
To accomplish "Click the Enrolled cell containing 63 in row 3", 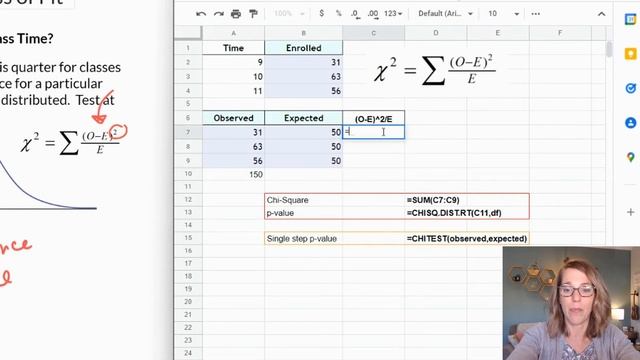I will [304, 76].
